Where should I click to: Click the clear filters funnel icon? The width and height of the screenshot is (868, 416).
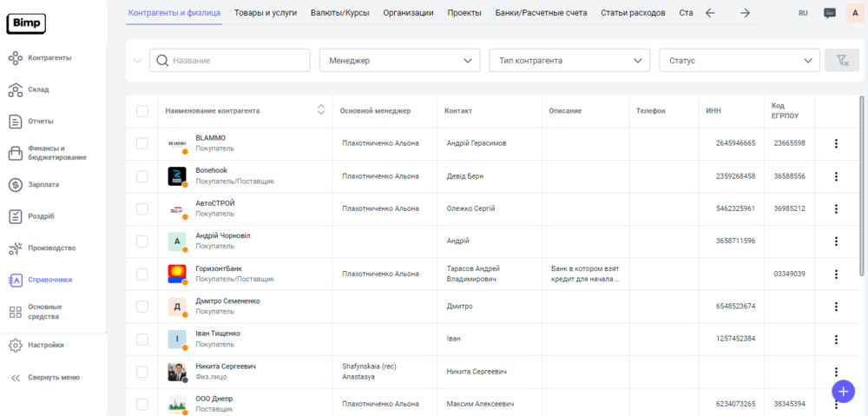(x=841, y=60)
